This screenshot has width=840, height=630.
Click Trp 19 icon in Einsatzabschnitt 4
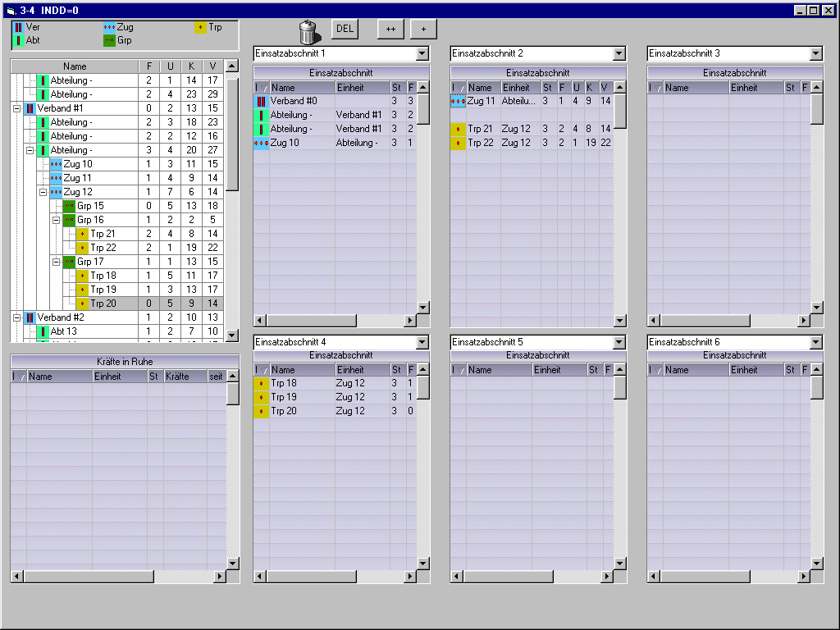261,397
